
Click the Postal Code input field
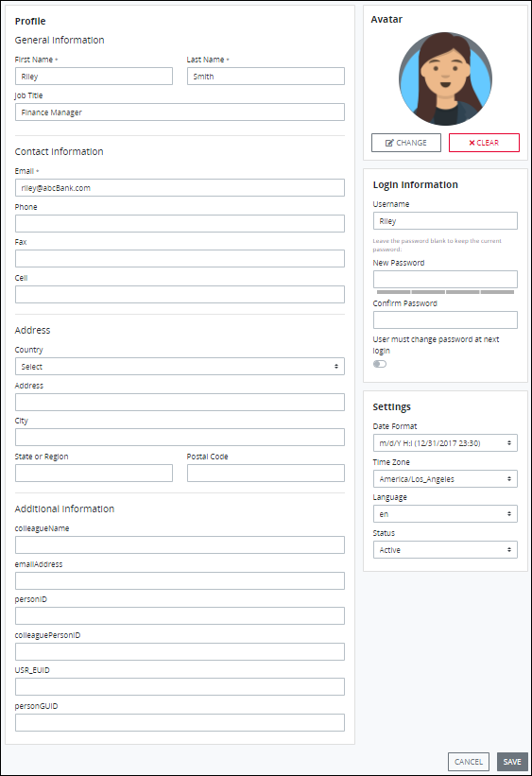pyautogui.click(x=266, y=474)
